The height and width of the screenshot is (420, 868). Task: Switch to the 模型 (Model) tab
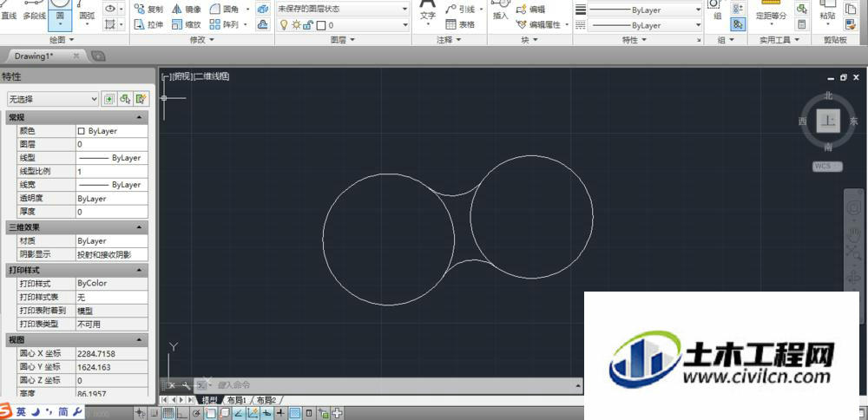click(x=209, y=400)
